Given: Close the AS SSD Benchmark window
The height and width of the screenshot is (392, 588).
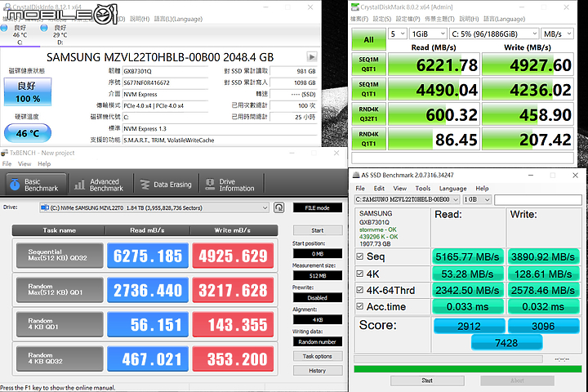Looking at the screenshot, I should point(575,176).
